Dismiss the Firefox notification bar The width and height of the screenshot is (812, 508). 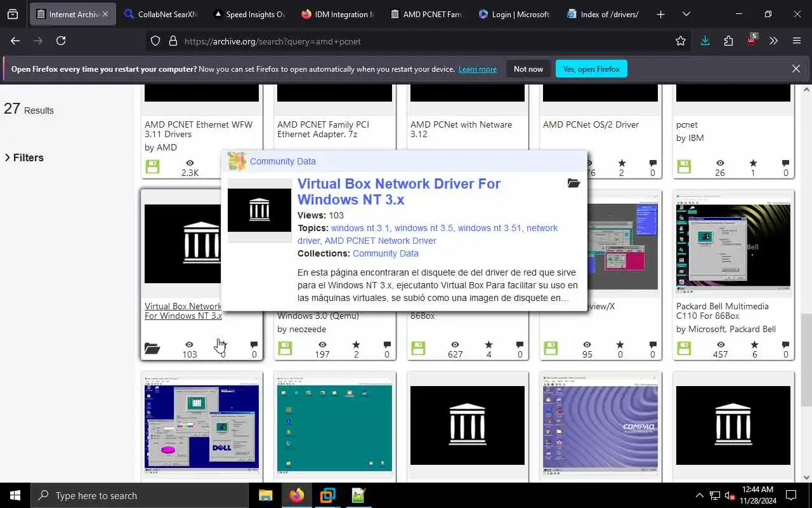pos(796,69)
